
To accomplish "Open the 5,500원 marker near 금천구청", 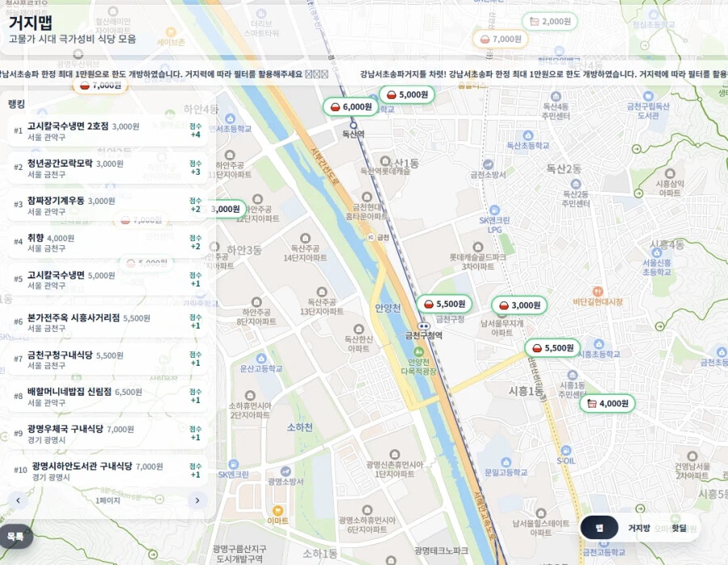I will tap(443, 304).
